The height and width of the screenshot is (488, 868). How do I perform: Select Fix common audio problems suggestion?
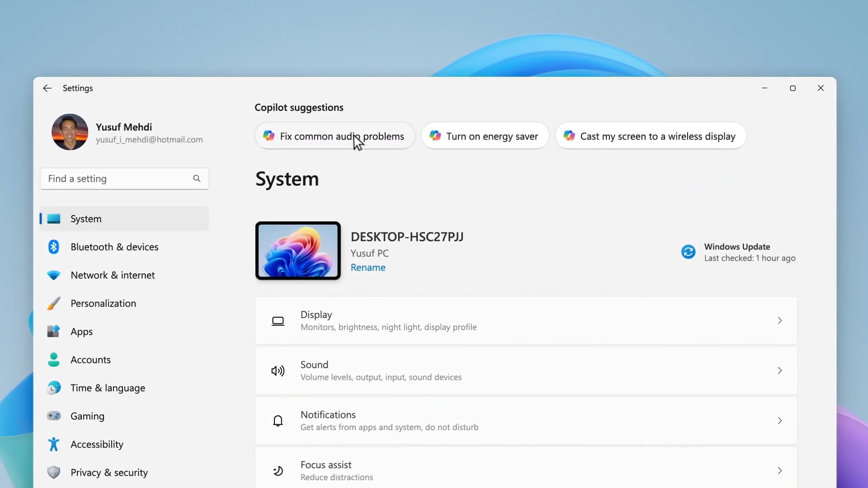(335, 136)
